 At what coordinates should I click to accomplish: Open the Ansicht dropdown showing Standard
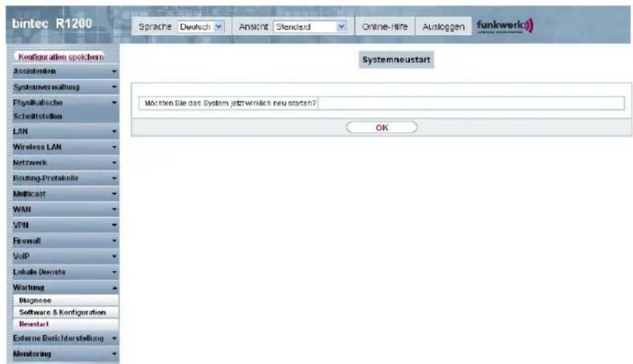[310, 27]
